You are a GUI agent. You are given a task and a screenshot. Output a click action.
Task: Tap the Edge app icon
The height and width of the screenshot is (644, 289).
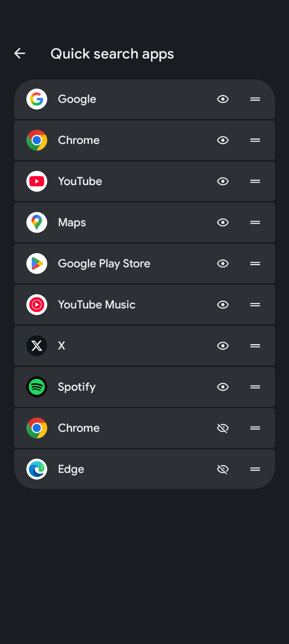pyautogui.click(x=37, y=469)
